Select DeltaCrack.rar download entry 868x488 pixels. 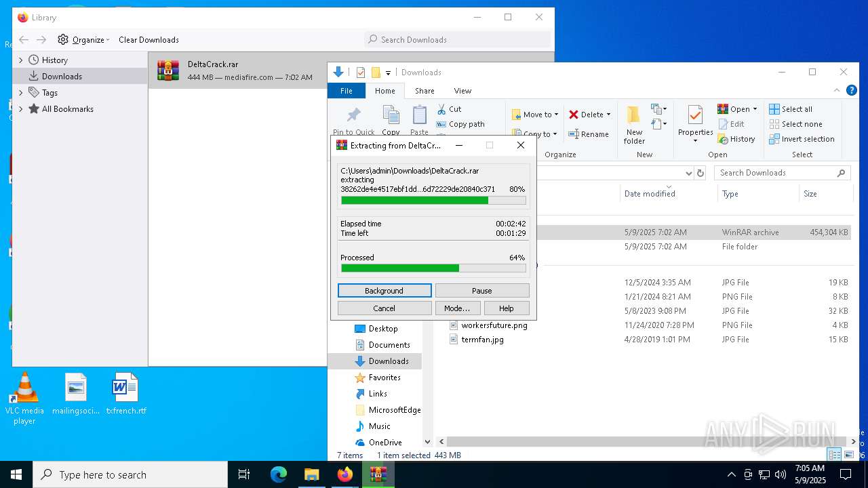coord(237,70)
